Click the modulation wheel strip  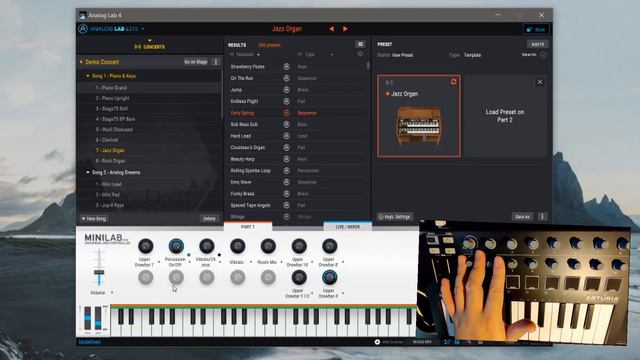98,318
